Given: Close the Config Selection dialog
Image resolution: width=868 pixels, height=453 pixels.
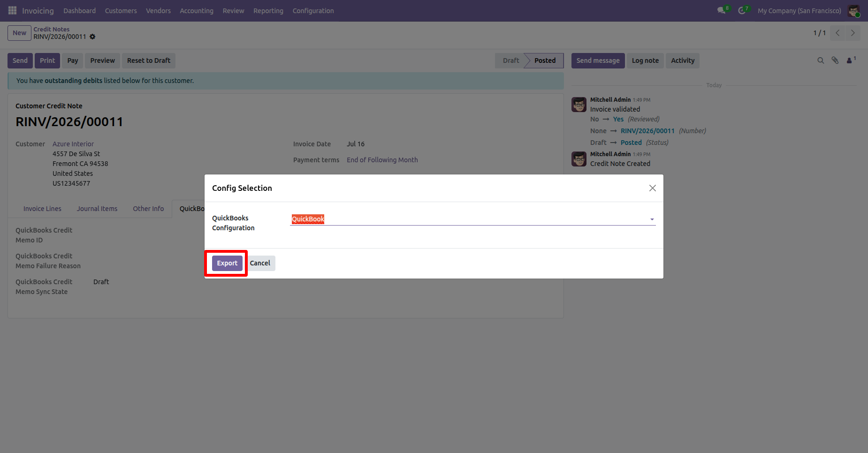Looking at the screenshot, I should pyautogui.click(x=653, y=188).
